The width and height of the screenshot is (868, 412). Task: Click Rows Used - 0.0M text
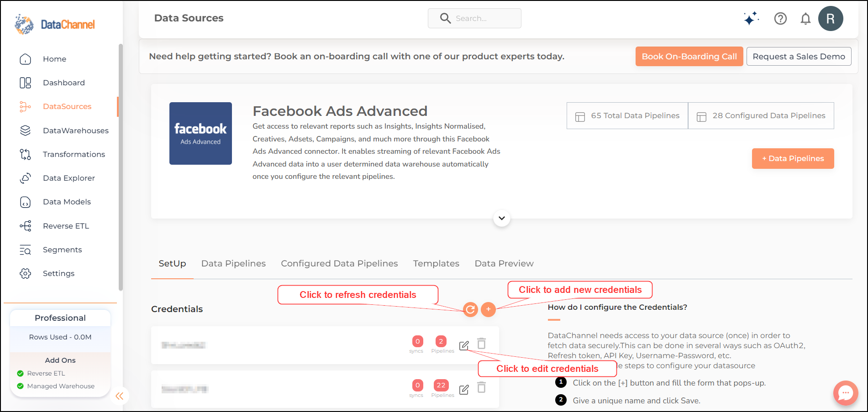(x=60, y=337)
